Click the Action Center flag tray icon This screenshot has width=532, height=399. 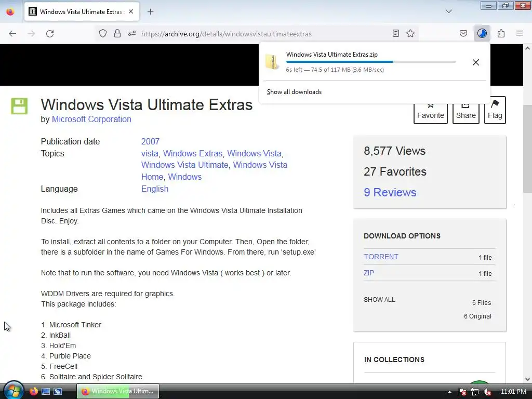click(x=462, y=392)
